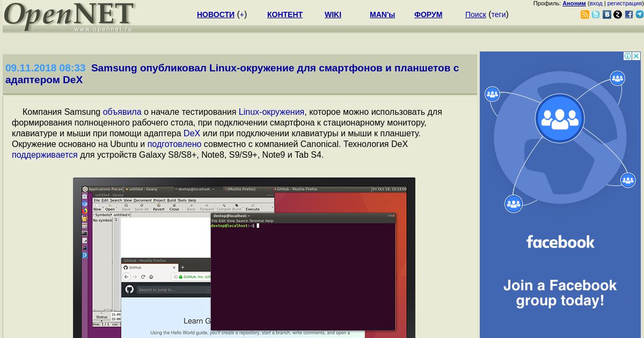This screenshot has height=338, width=644.
Task: Open the MAN'ы menu item
Action: point(382,14)
